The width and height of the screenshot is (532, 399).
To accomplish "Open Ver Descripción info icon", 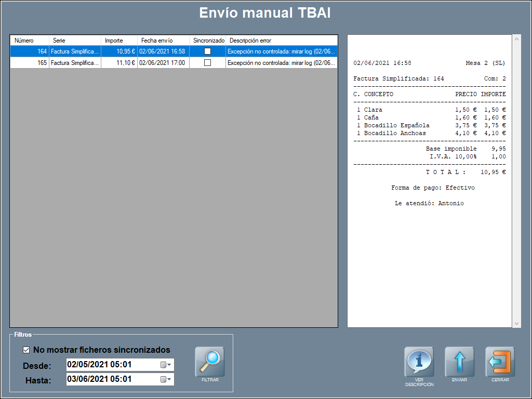I will [x=419, y=362].
